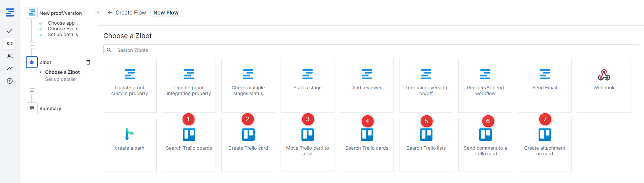Select the Send Email Zibot
644x183 pixels.
544,85
